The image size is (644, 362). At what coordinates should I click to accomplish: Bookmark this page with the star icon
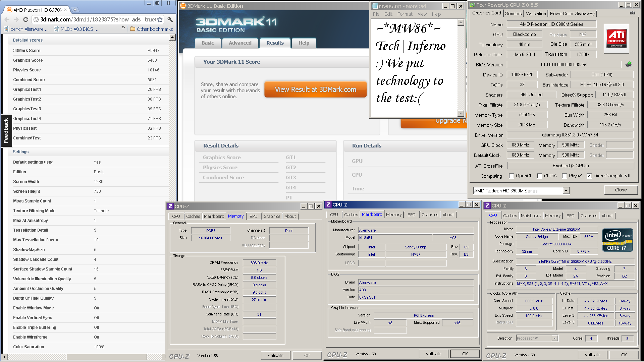(x=160, y=20)
